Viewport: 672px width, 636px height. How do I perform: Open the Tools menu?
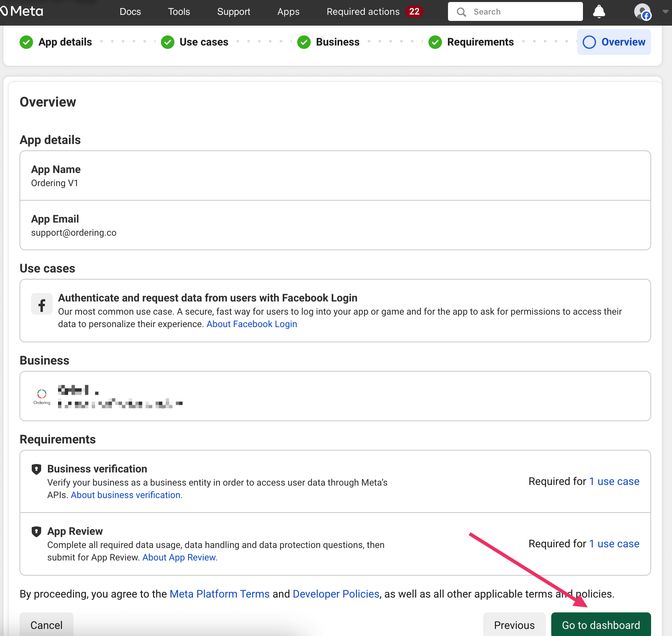(x=179, y=11)
